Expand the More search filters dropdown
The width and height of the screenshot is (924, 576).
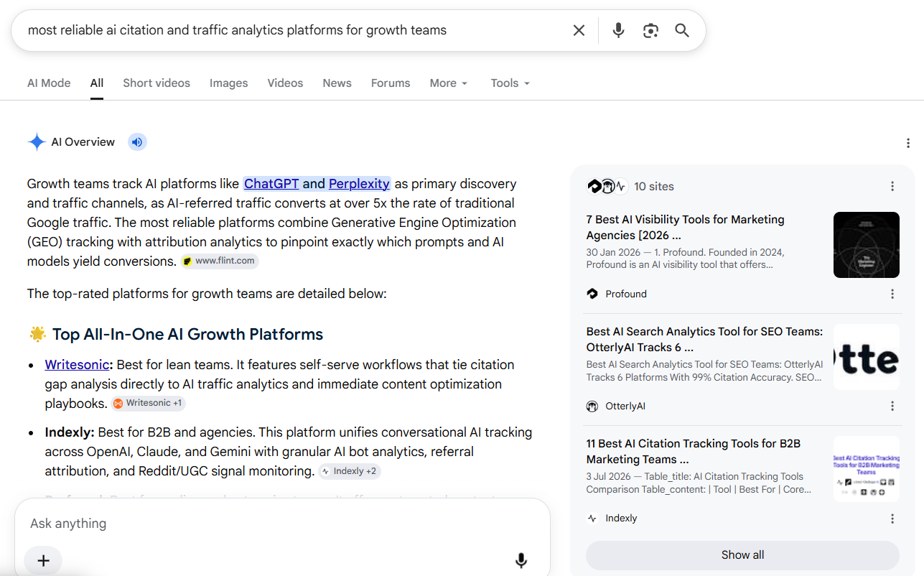click(449, 83)
